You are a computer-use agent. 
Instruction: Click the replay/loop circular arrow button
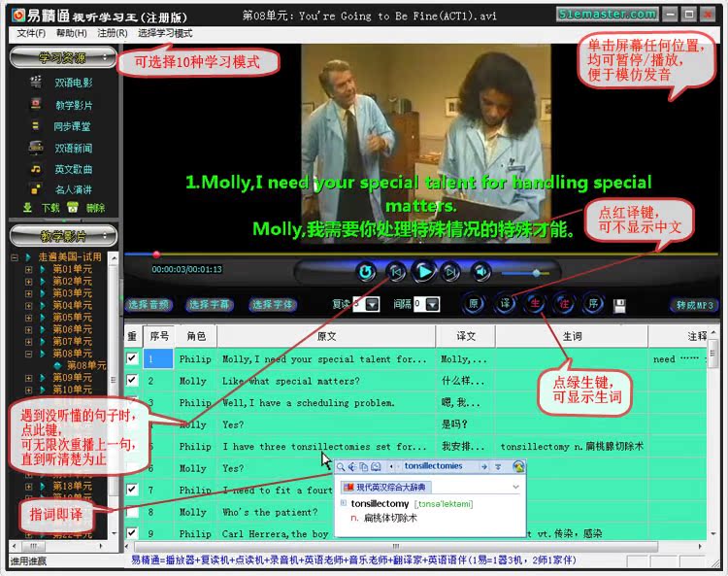click(366, 272)
